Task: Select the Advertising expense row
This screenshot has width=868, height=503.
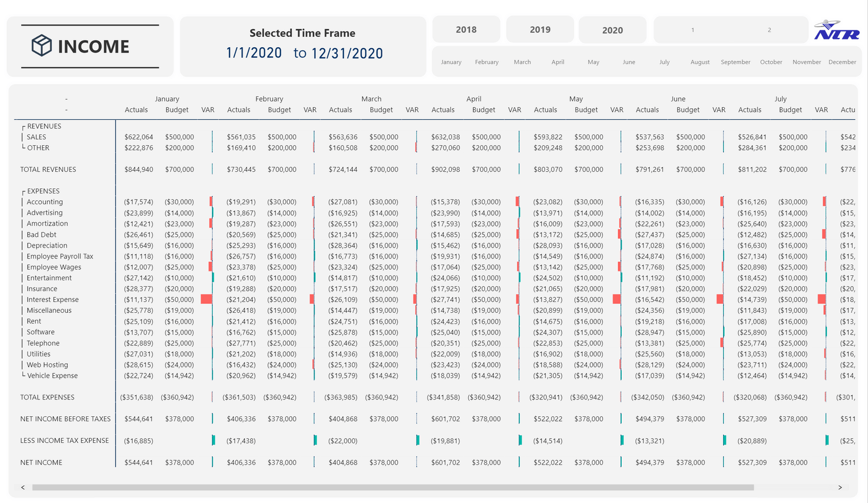Action: pyautogui.click(x=44, y=213)
